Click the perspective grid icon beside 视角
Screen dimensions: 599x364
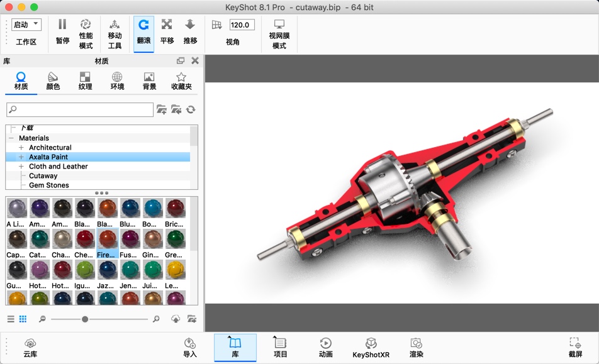tap(216, 25)
